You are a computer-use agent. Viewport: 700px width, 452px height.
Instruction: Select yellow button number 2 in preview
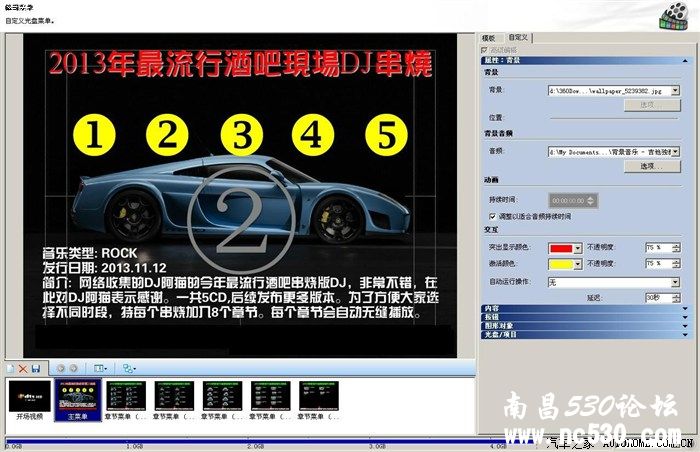click(167, 135)
